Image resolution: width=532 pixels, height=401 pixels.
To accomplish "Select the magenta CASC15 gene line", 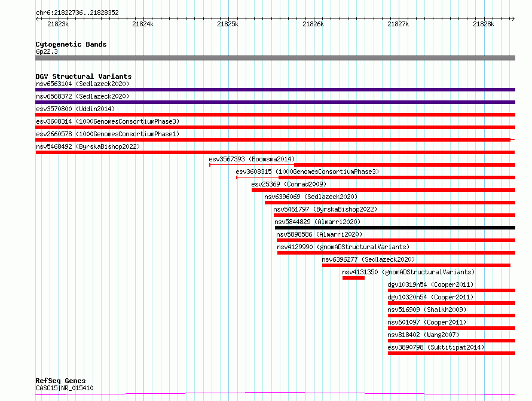I will (275, 394).
